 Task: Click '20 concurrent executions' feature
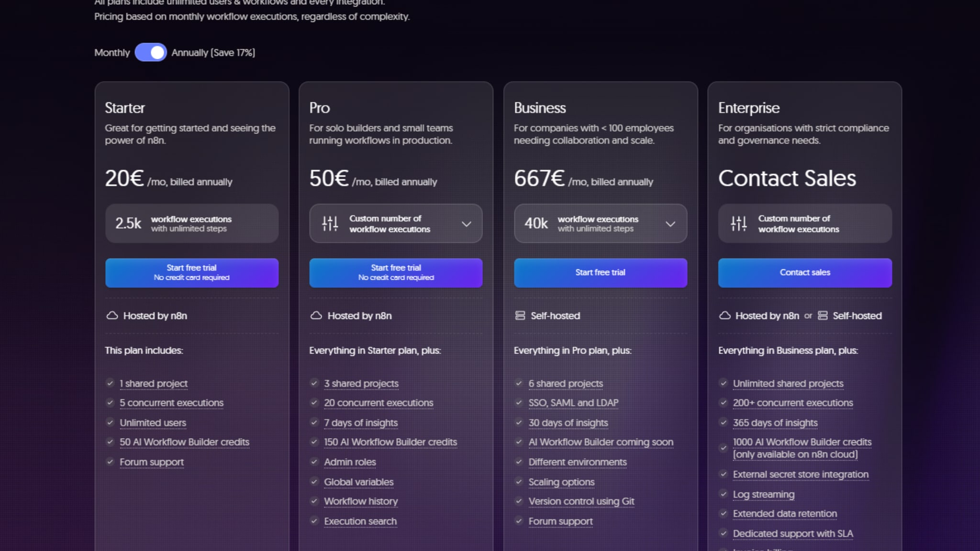pos(379,403)
